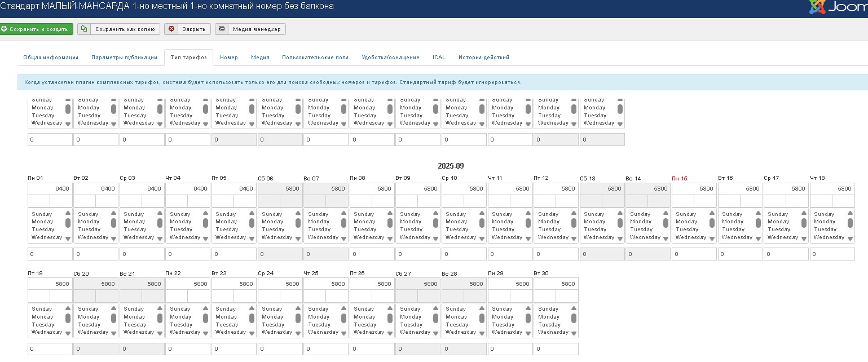Show the 'История действий' tab
Viewport: 868px width, 362px height.
[x=483, y=58]
